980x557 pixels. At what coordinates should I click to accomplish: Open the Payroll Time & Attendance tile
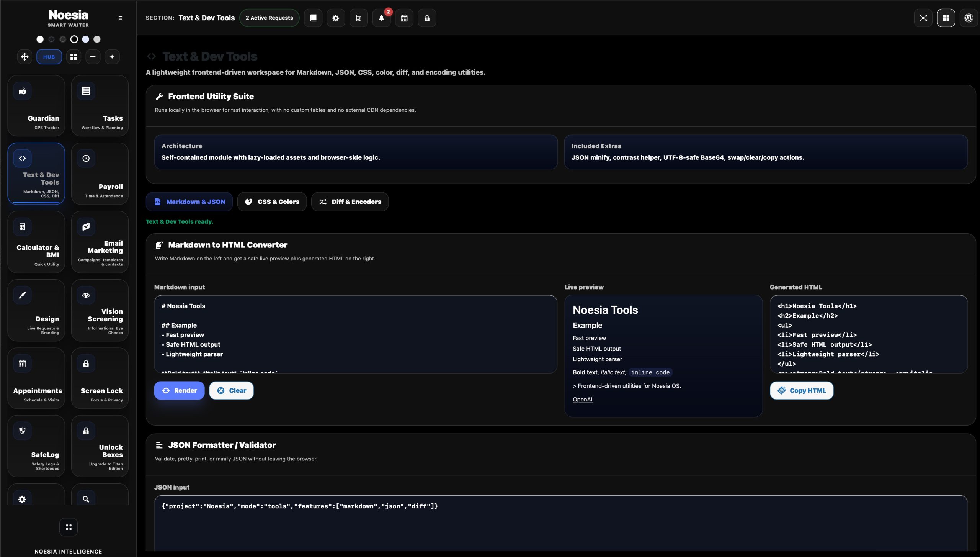pyautogui.click(x=100, y=174)
